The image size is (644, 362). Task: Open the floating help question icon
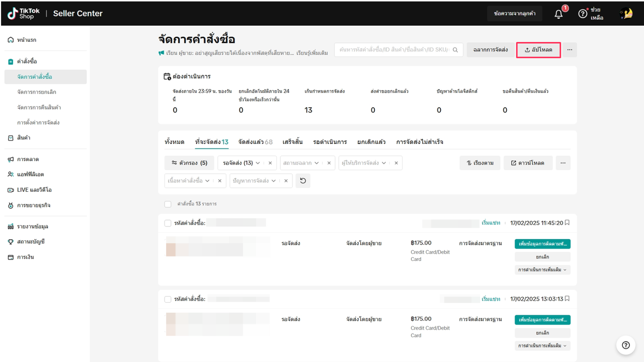[x=625, y=345]
